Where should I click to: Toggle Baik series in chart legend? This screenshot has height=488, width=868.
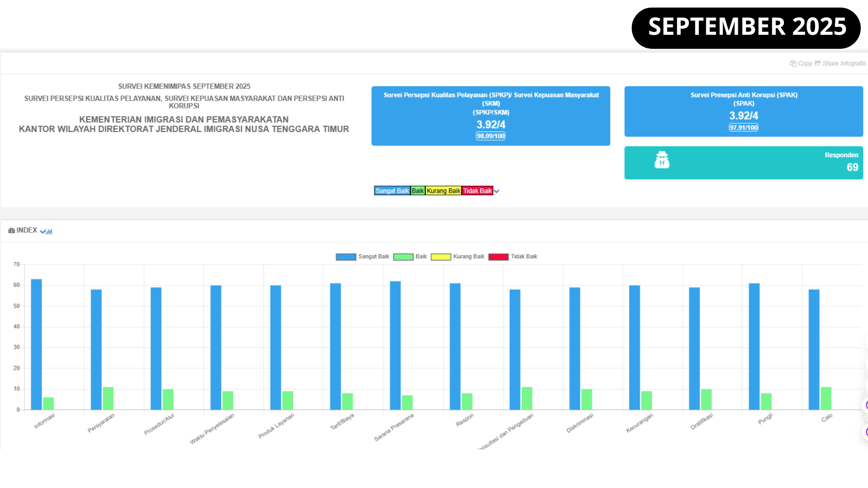pyautogui.click(x=403, y=257)
